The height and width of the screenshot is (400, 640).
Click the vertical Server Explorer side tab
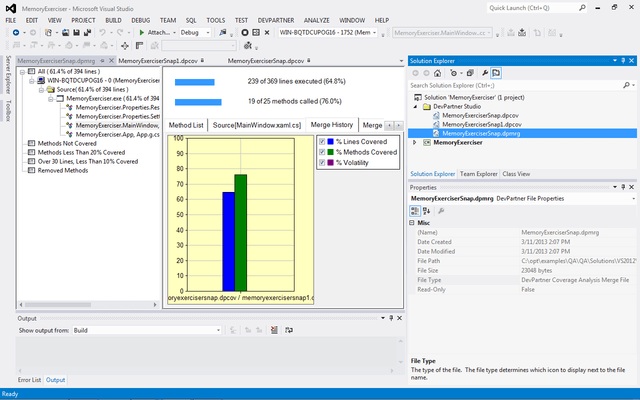click(x=8, y=75)
